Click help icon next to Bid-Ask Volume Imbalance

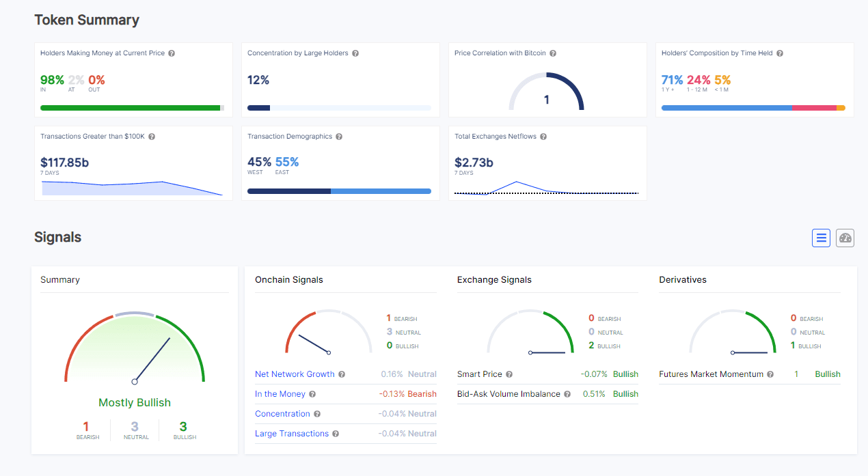567,394
